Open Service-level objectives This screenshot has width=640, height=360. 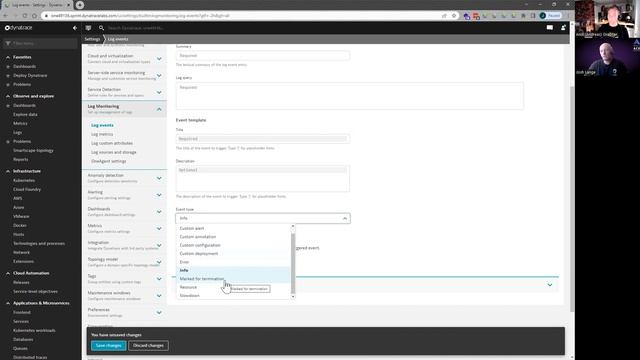(36, 291)
